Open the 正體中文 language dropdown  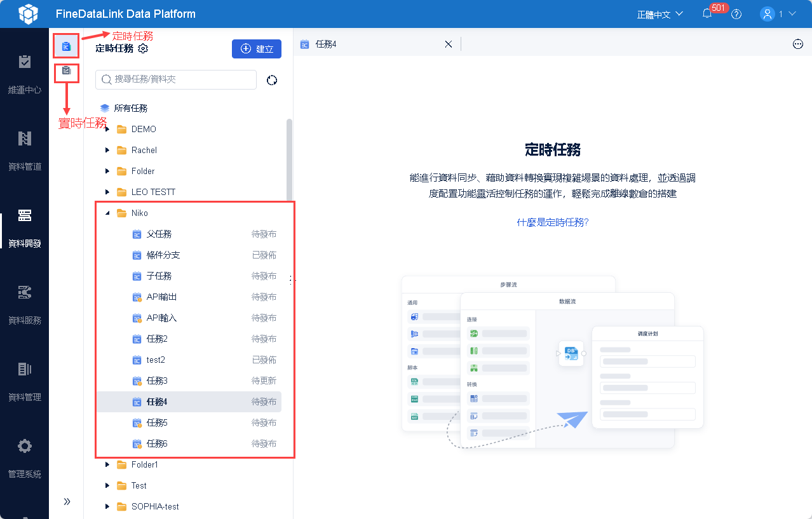660,14
